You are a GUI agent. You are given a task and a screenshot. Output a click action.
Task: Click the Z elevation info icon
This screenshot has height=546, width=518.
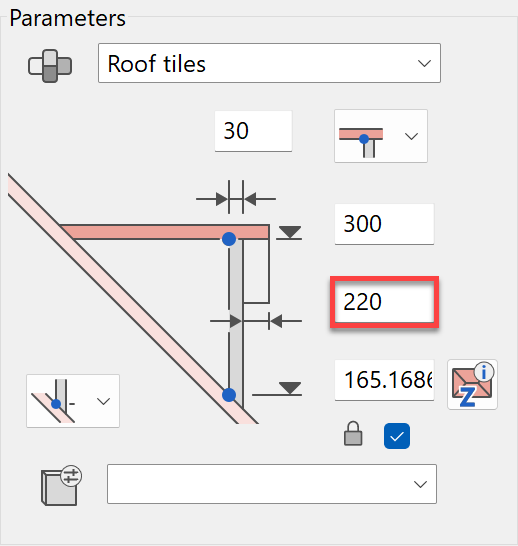472,384
